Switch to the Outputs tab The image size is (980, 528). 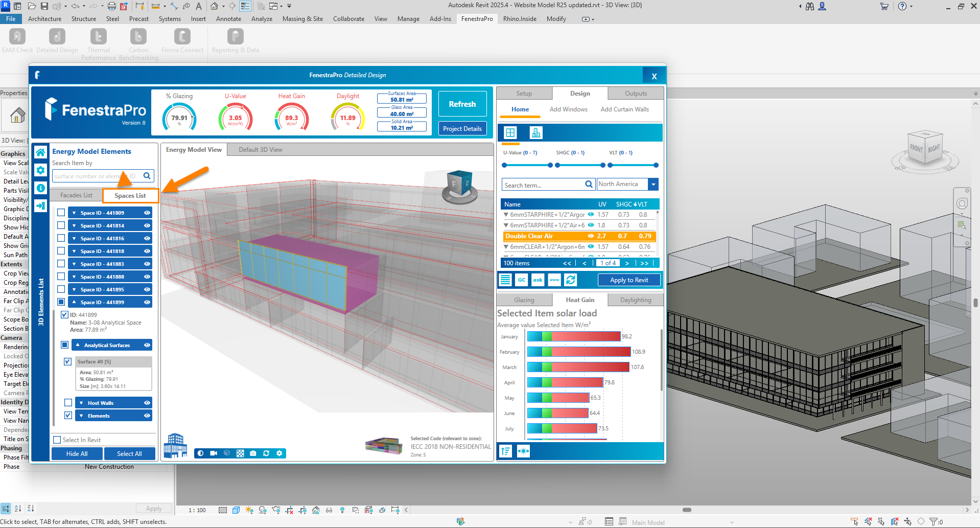coord(636,93)
